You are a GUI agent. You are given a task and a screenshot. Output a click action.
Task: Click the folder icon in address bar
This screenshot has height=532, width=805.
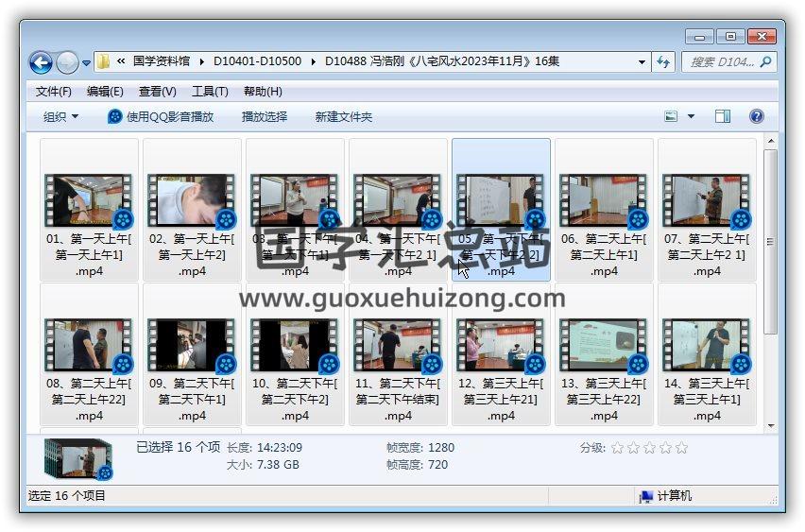click(x=103, y=61)
